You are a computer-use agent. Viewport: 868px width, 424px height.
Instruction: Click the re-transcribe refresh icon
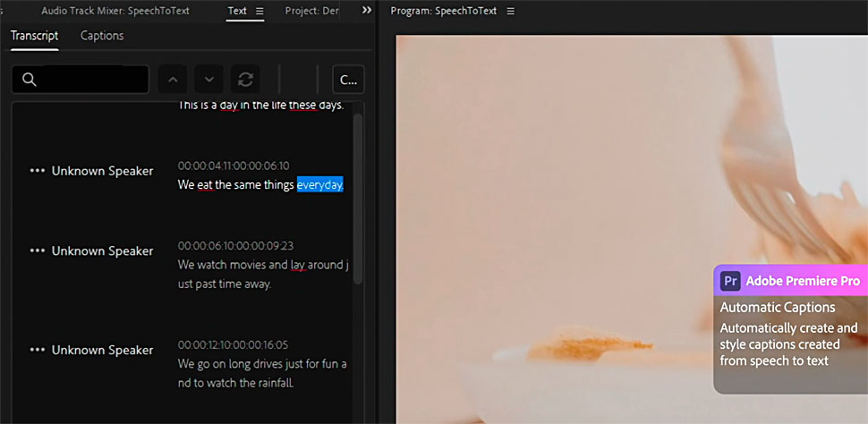click(245, 80)
